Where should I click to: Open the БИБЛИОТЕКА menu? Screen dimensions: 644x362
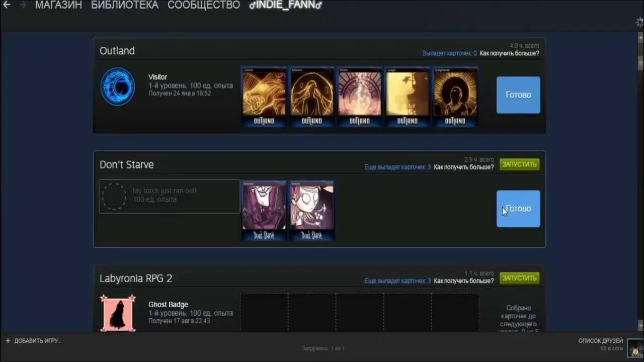point(125,5)
